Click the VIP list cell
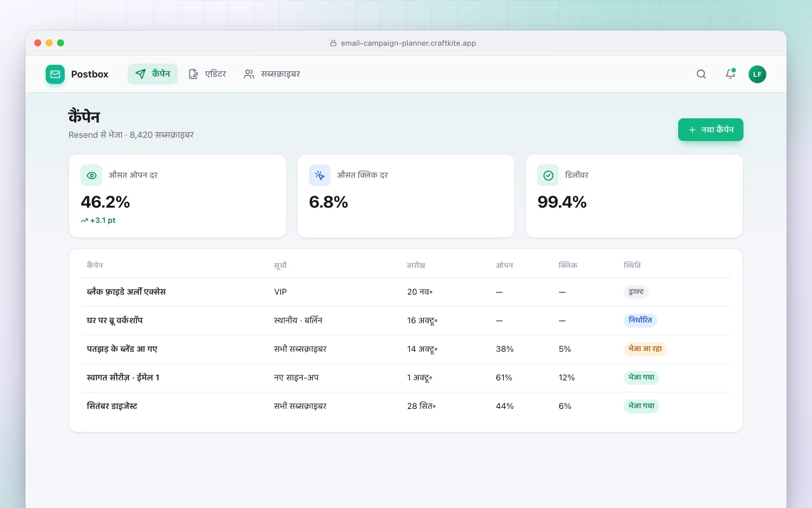The height and width of the screenshot is (508, 812). click(x=281, y=292)
